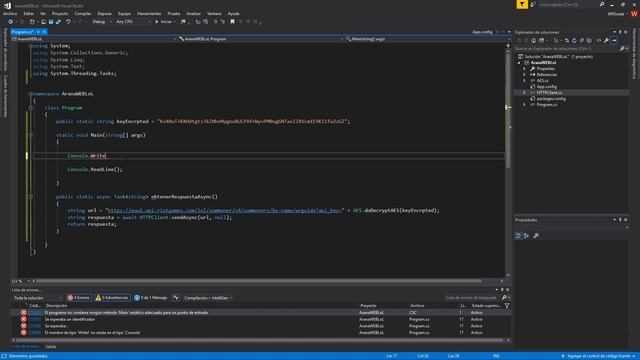
Task: Collapse the ArenaWEBLoL project node
Action: point(519,63)
